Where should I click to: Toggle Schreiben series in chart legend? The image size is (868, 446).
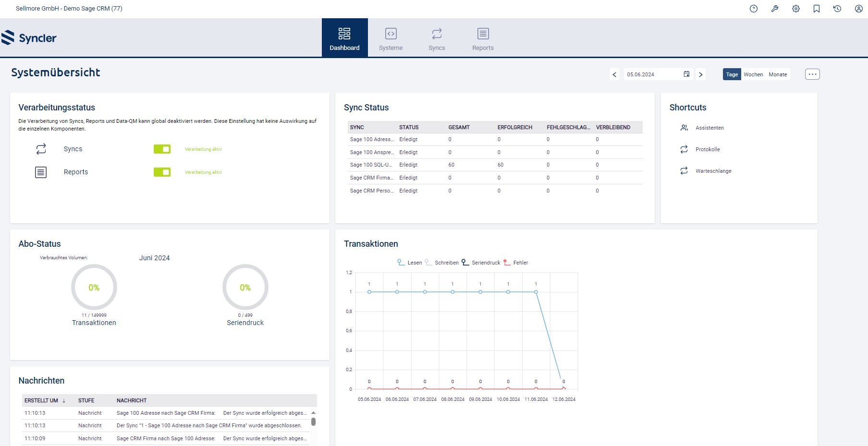pyautogui.click(x=441, y=263)
